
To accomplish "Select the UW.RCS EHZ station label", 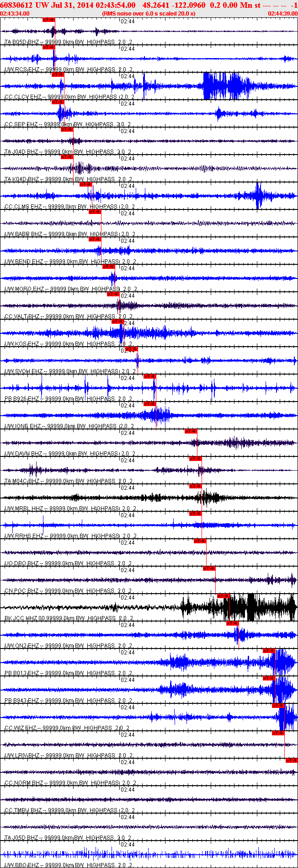I will (x=69, y=70).
